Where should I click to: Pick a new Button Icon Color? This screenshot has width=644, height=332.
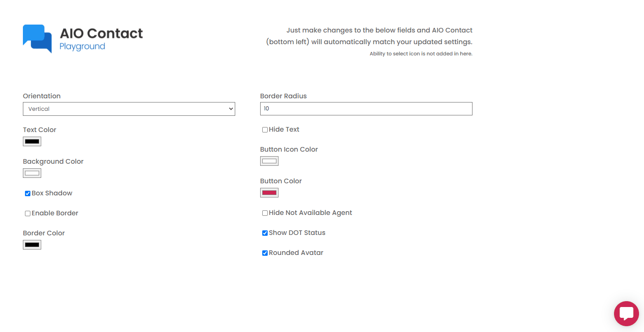pos(269,161)
